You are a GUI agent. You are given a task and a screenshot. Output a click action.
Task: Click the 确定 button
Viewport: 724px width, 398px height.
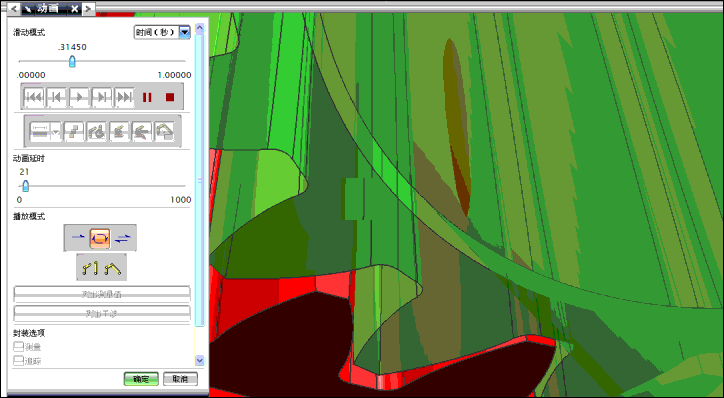tap(141, 379)
